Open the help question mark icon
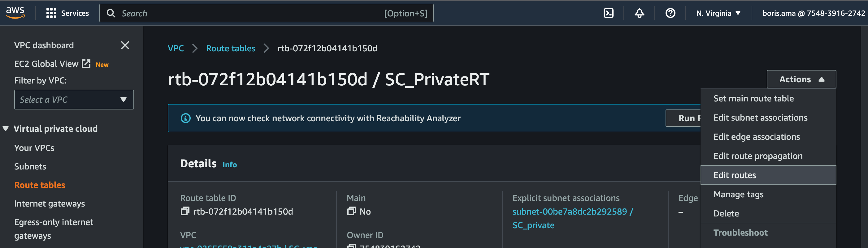868x248 pixels. coord(670,13)
